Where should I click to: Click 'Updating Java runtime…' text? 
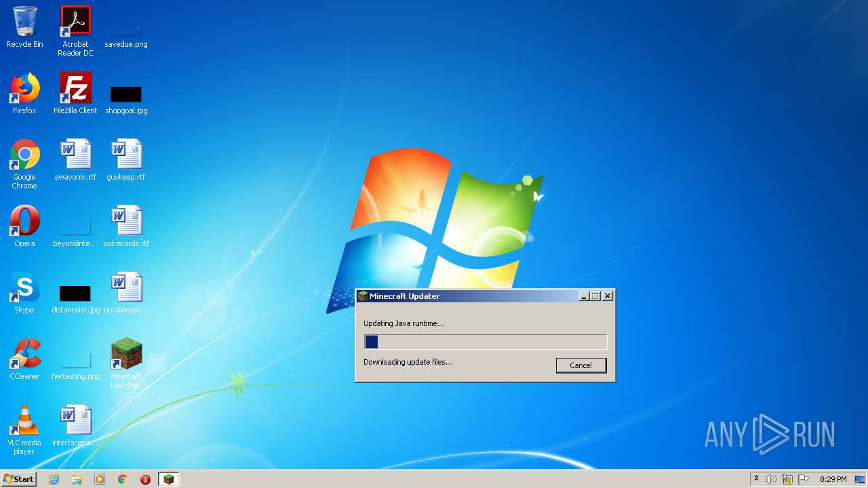click(x=404, y=323)
